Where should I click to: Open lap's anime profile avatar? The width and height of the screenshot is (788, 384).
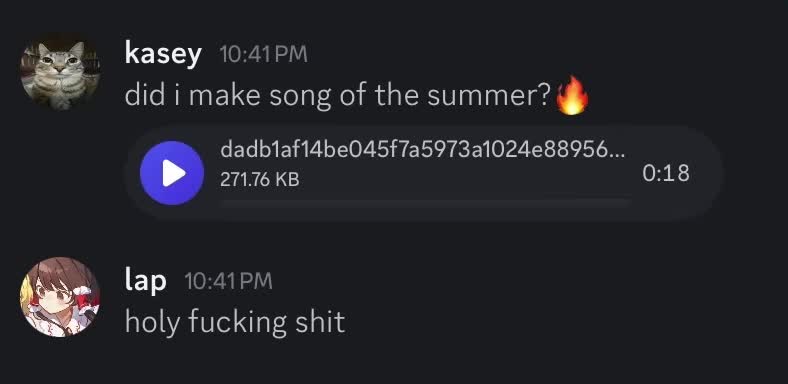click(x=60, y=297)
